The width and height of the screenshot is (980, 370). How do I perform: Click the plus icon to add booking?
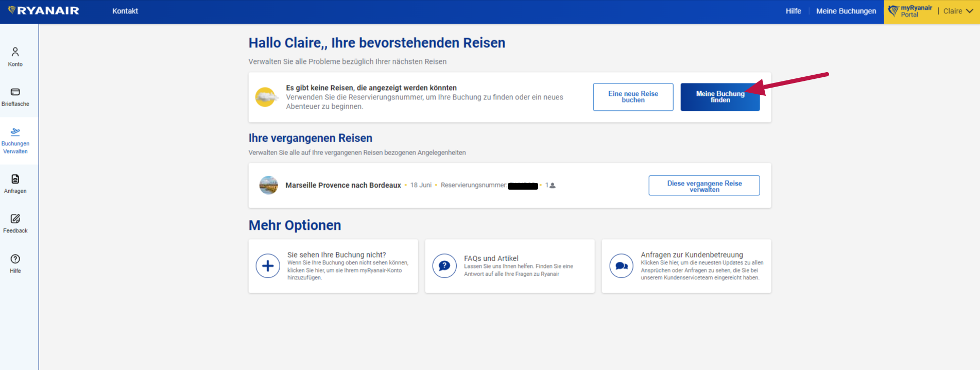pos(268,266)
